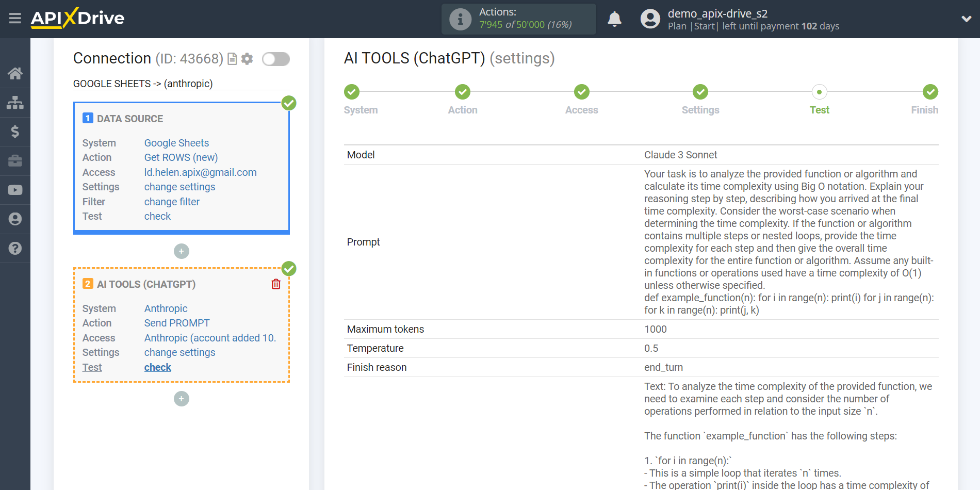Open briefcase icon in sidebar
This screenshot has width=980, height=490.
(15, 161)
